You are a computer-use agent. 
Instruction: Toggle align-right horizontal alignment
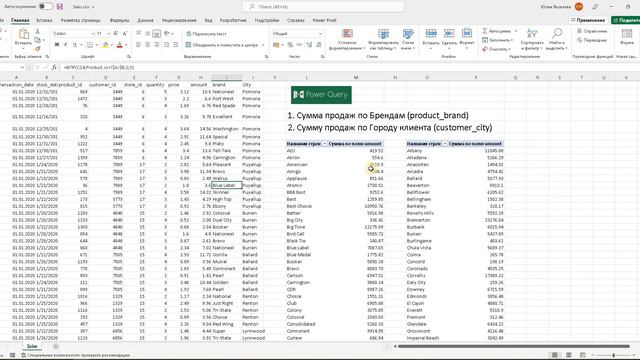(x=156, y=45)
